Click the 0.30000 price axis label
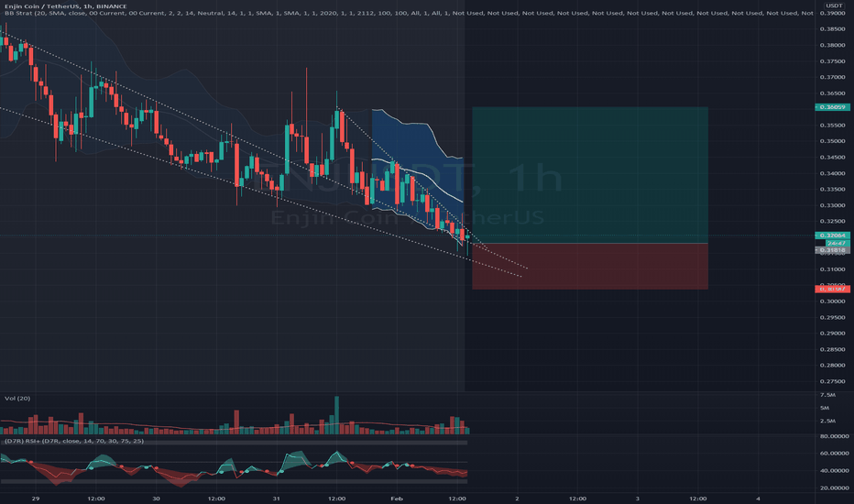The width and height of the screenshot is (854, 504). (x=832, y=301)
